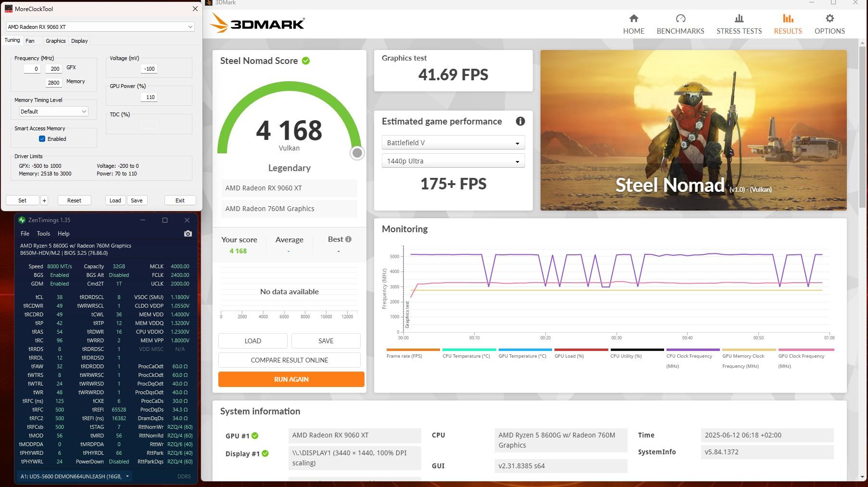Switch to the Fan tab

point(30,41)
